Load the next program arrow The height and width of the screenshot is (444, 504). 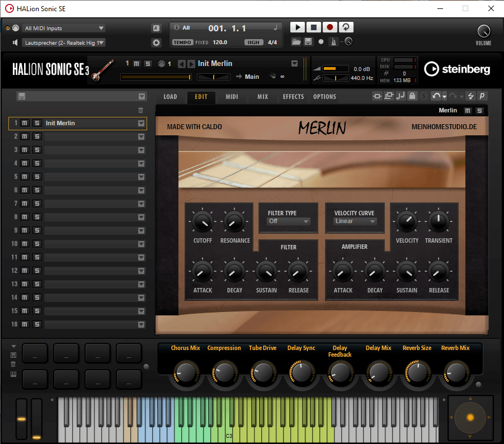click(x=191, y=64)
